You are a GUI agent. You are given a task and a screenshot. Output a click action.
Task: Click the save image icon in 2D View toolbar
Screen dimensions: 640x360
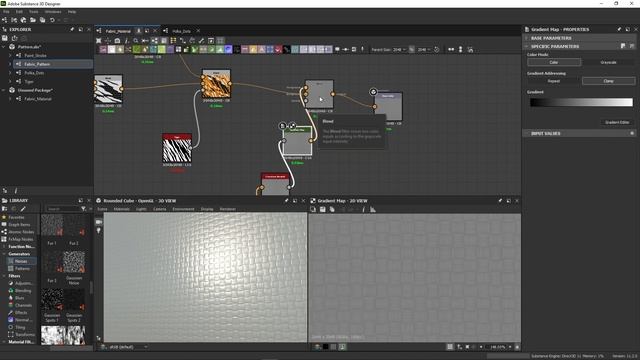pyautogui.click(x=322, y=209)
